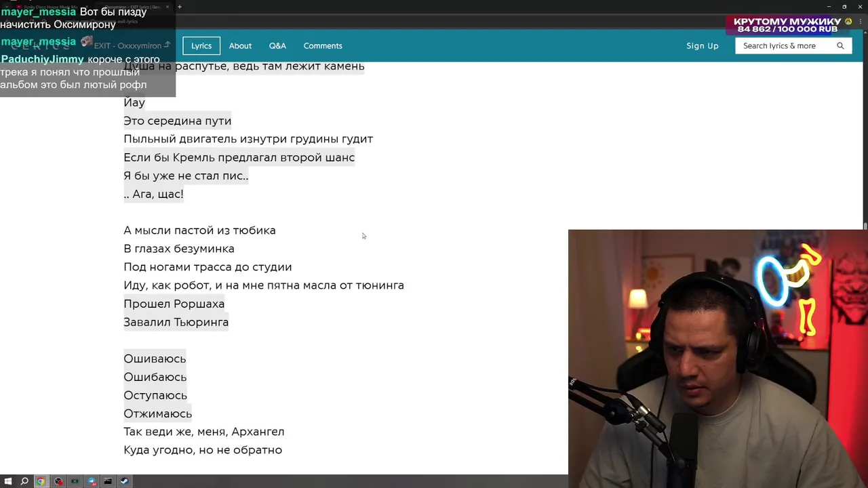Viewport: 868px width, 488px height.
Task: Open Steam from the taskbar
Action: tap(124, 481)
